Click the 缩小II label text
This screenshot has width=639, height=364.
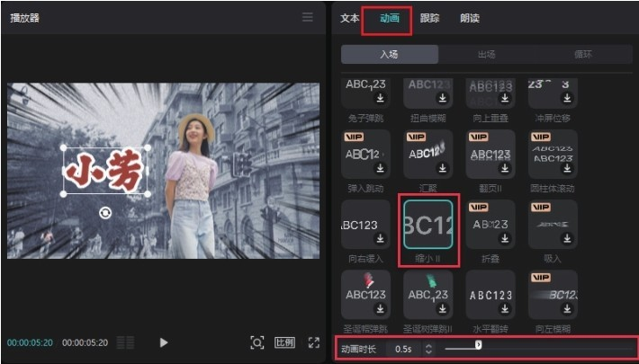427,259
